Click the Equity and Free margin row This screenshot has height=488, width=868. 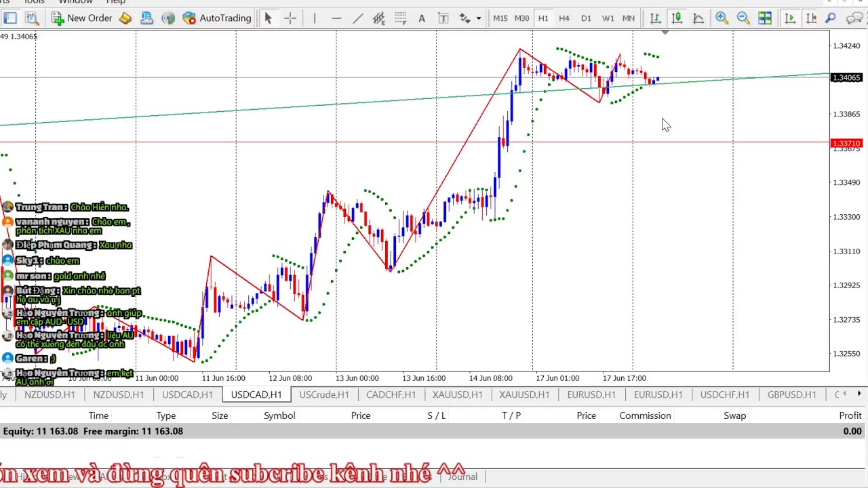434,431
